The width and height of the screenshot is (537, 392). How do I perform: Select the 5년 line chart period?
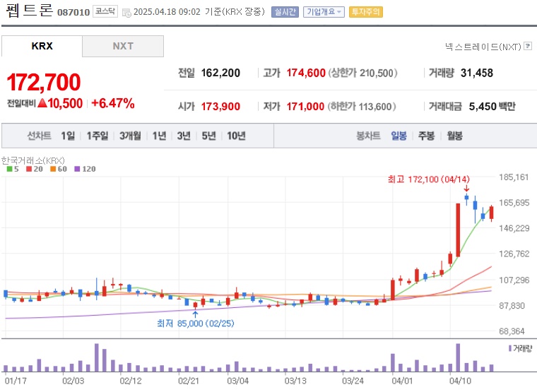[208, 136]
